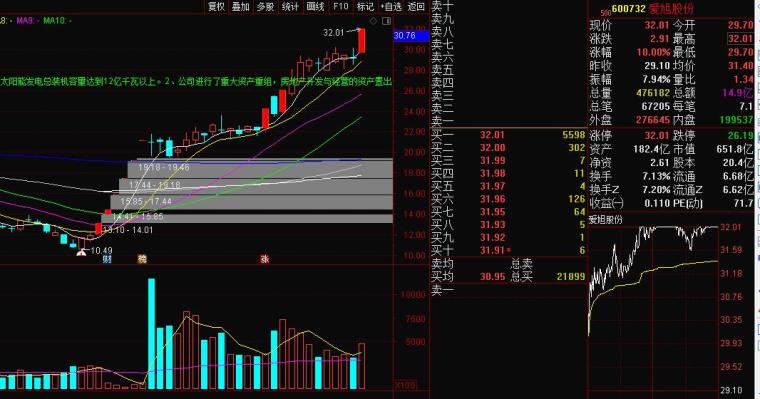
Task: Click the 爱旭股份 title in the header
Action: pos(671,9)
